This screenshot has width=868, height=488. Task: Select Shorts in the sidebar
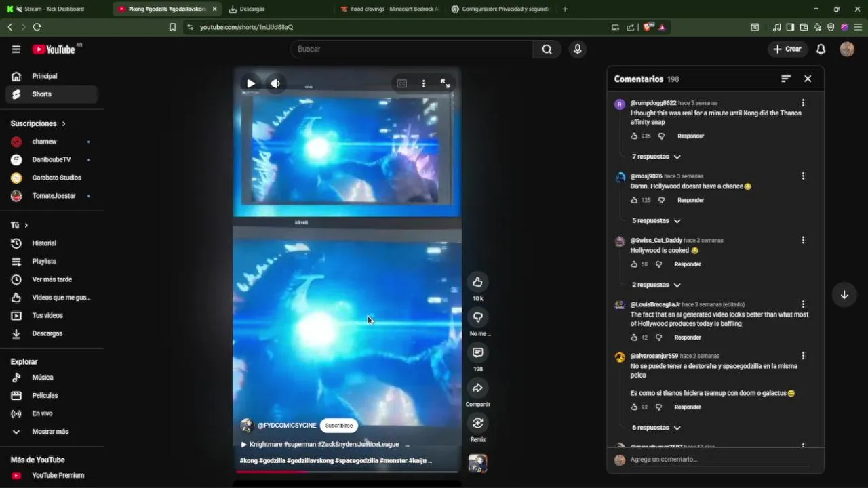click(52, 94)
